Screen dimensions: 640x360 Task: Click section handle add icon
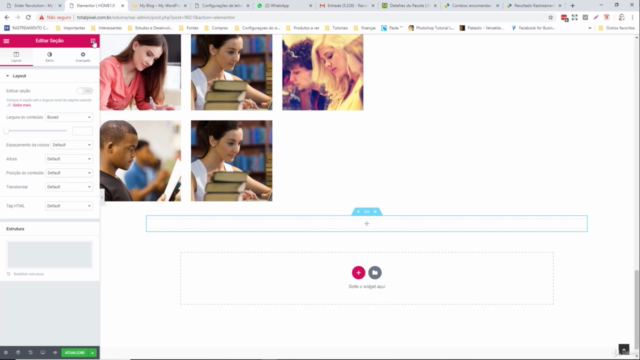(x=358, y=212)
